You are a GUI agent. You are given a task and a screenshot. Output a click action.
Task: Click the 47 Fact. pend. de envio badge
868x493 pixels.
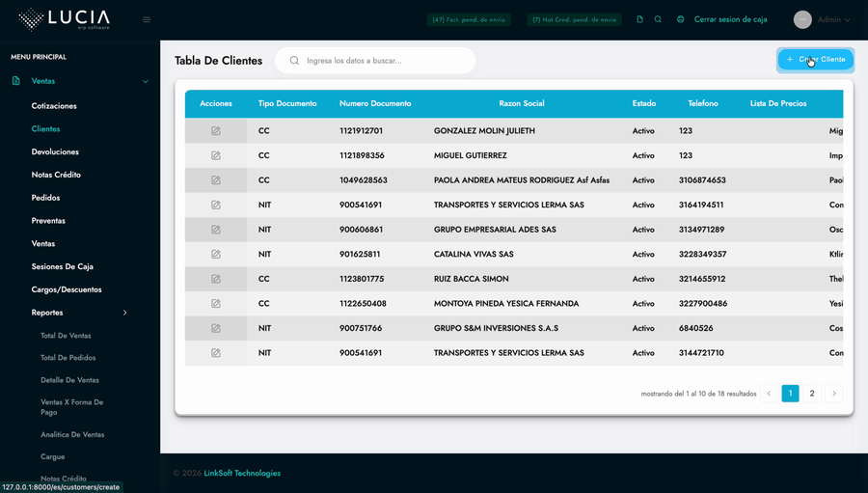(469, 19)
